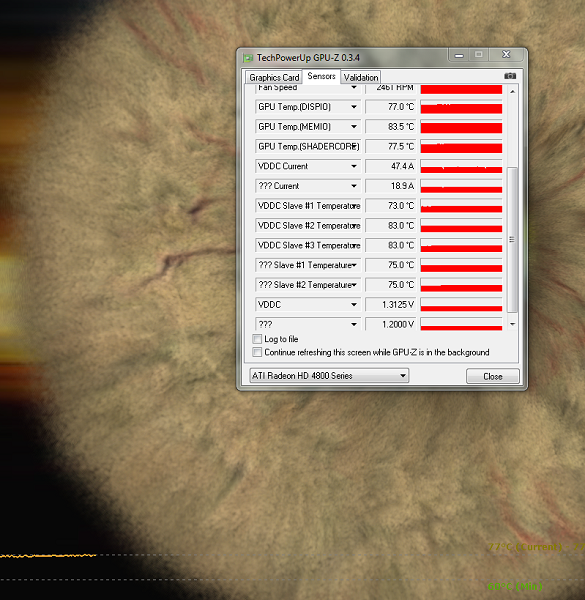The width and height of the screenshot is (585, 600).
Task: Open the GPU Temp.(SHADERCORE) dropdown
Action: [356, 147]
